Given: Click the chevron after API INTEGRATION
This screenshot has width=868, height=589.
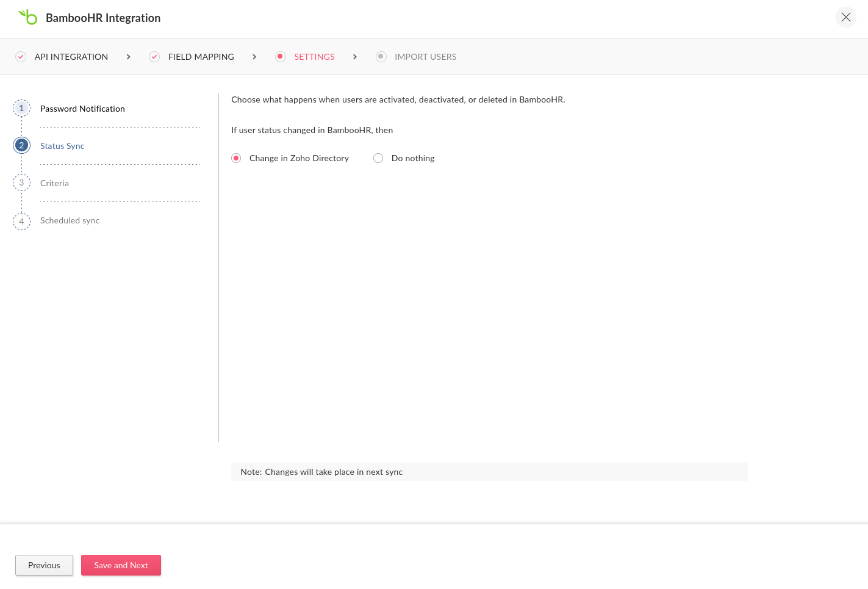Looking at the screenshot, I should coord(128,57).
